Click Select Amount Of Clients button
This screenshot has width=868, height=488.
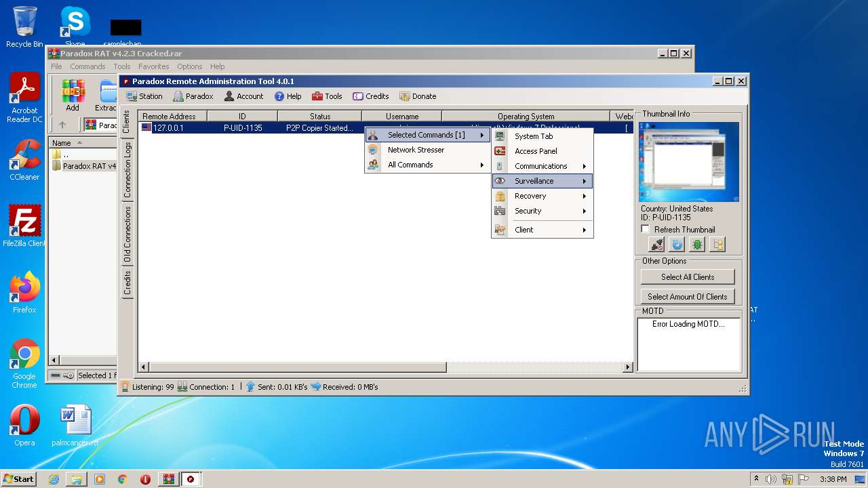(688, 296)
